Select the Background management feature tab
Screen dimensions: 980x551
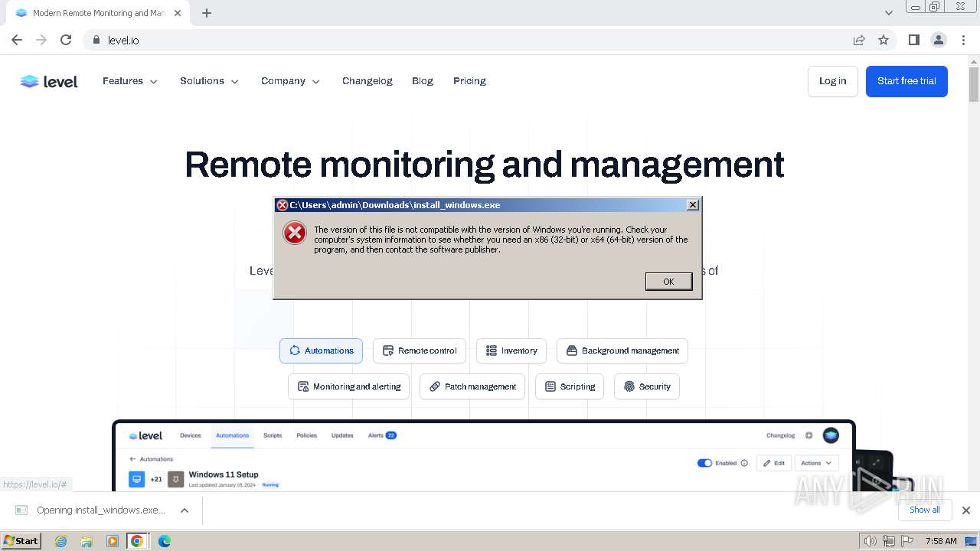click(x=622, y=350)
